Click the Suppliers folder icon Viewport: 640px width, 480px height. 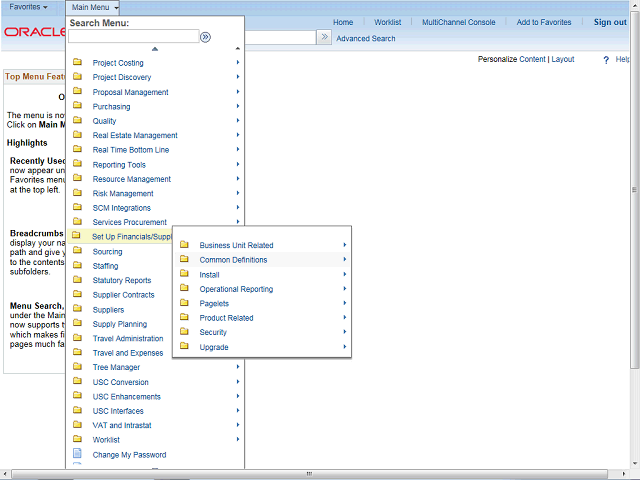[77, 309]
